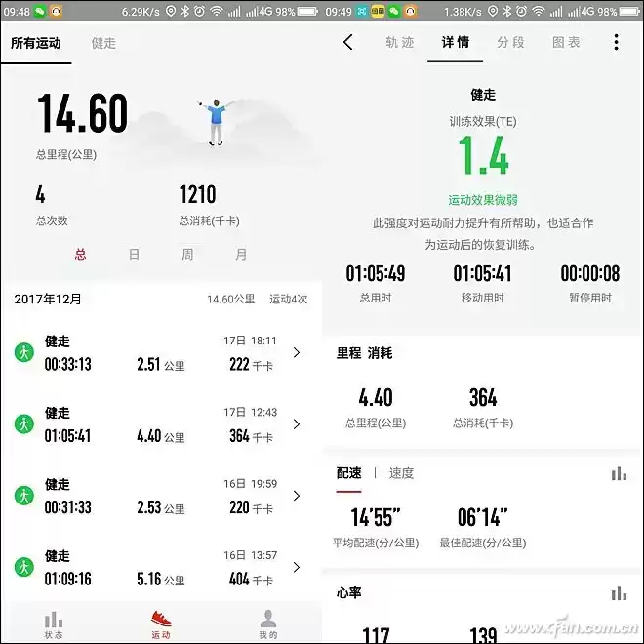Tap the 220 千卡 calorie entry
644x644 pixels.
252,507
